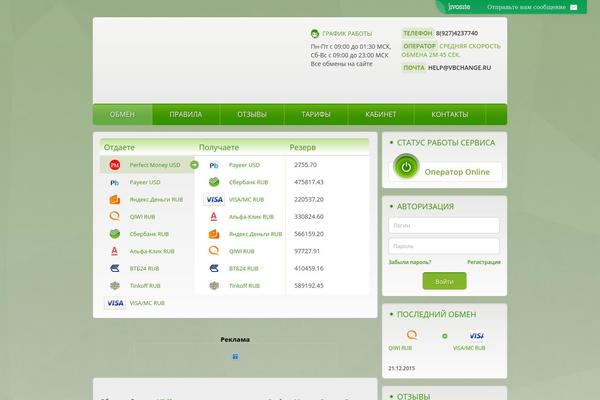
Task: Choose the Яндекс.Деньги wallet icon in the Отдаете column
Action: 114,199
